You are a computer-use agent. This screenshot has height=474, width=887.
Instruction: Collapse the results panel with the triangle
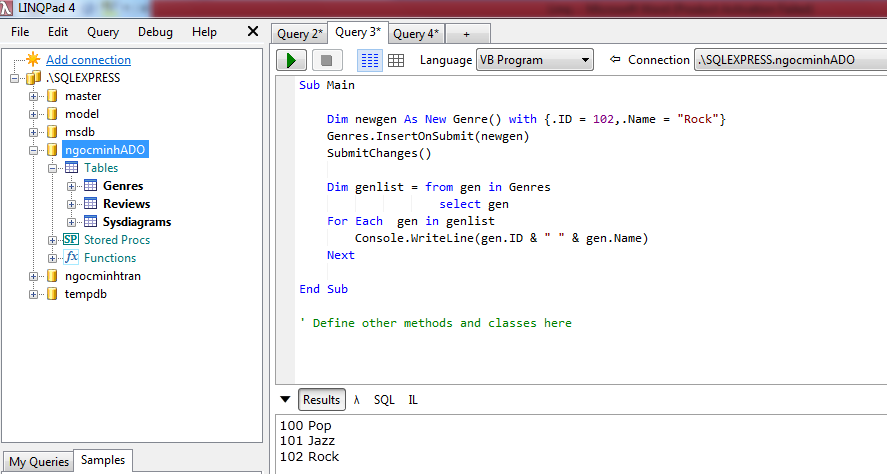pos(285,399)
